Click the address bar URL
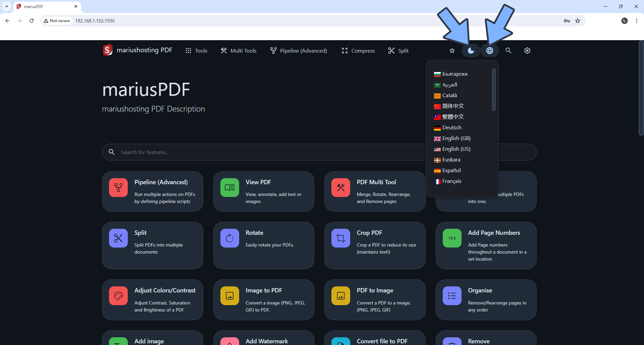Image resolution: width=644 pixels, height=345 pixels. tap(95, 21)
